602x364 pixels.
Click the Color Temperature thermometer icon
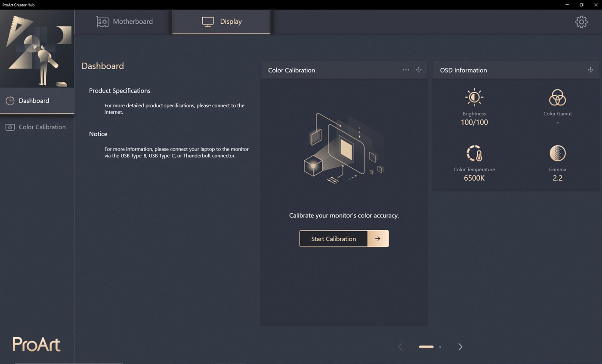pyautogui.click(x=474, y=154)
